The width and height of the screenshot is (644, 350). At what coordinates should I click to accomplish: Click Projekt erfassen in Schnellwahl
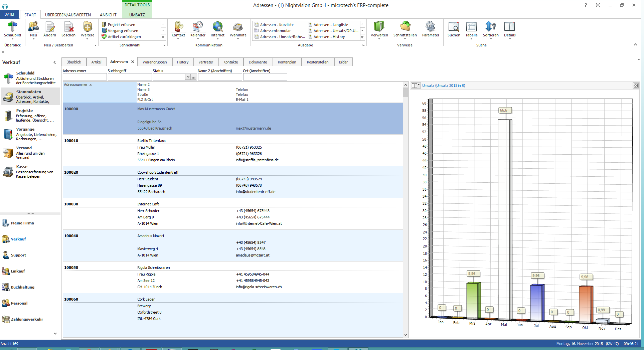121,25
